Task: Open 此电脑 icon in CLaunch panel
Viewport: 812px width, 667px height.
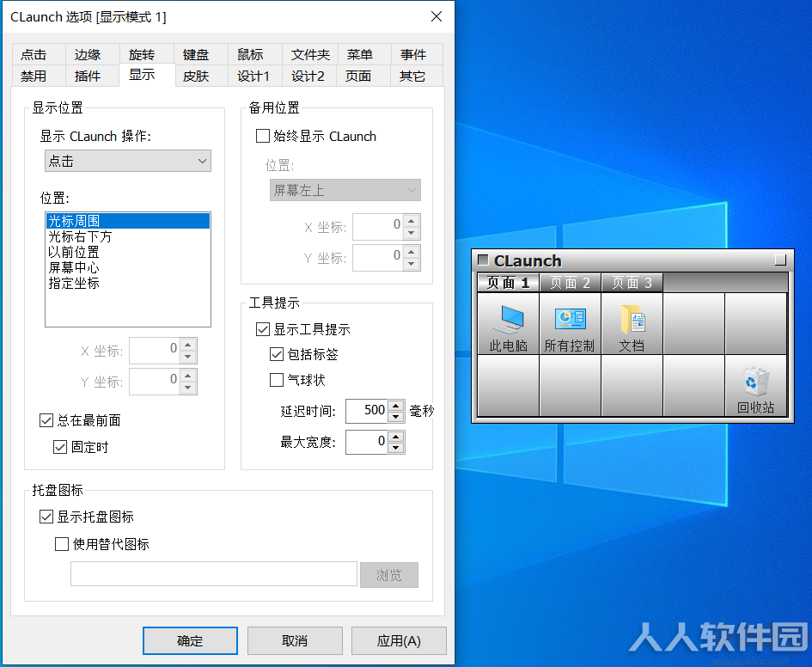Action: click(508, 324)
